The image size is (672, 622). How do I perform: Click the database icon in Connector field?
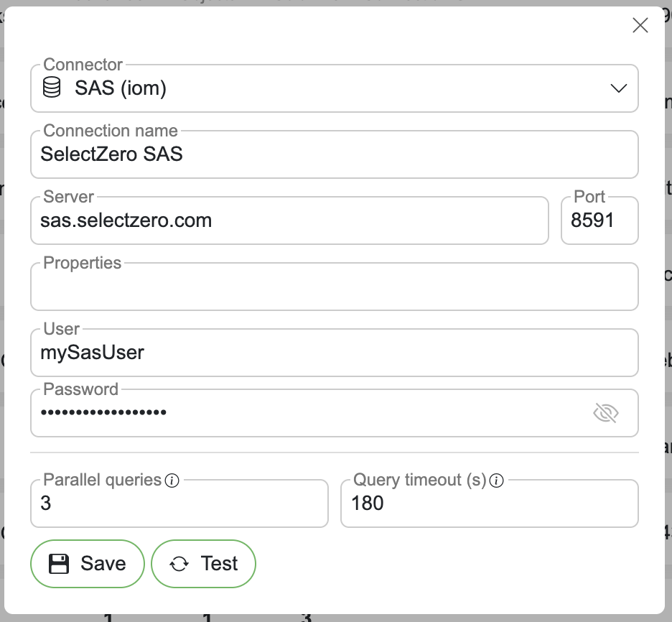pyautogui.click(x=52, y=88)
